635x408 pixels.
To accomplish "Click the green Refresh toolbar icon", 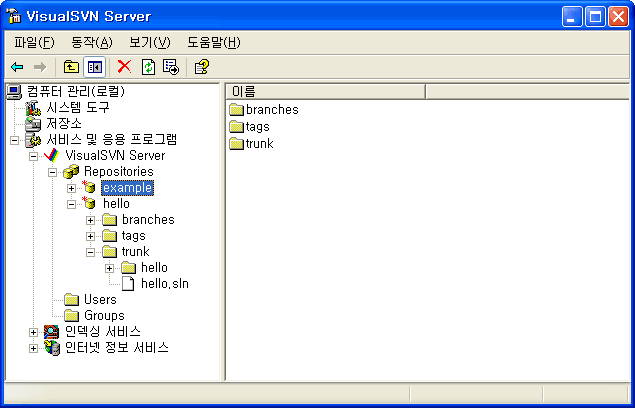I will pyautogui.click(x=148, y=67).
